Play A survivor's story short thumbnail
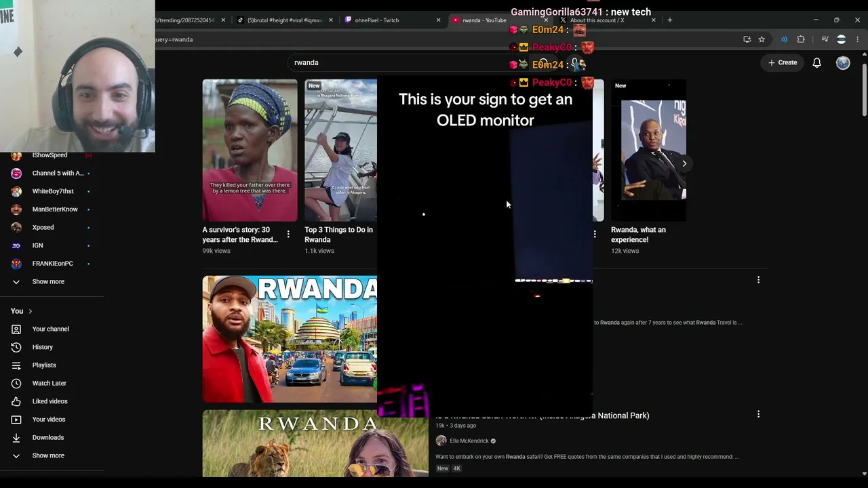Image resolution: width=868 pixels, height=488 pixels. coord(250,150)
